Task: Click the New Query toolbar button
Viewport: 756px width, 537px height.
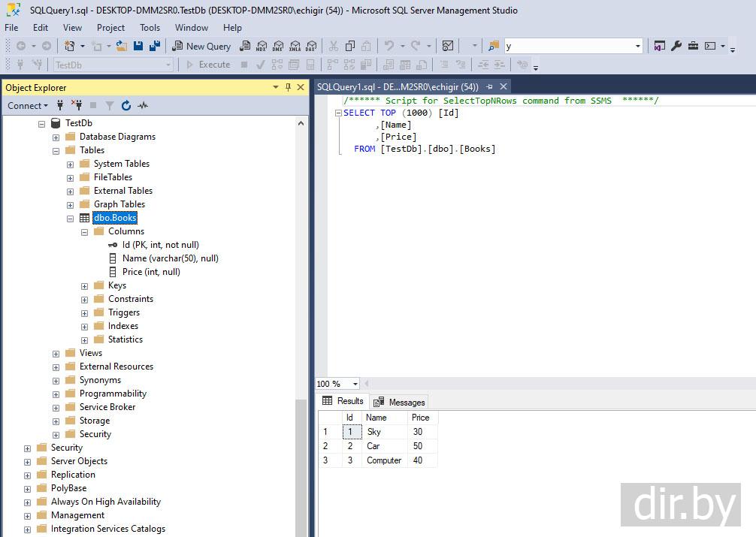Action: tap(201, 46)
